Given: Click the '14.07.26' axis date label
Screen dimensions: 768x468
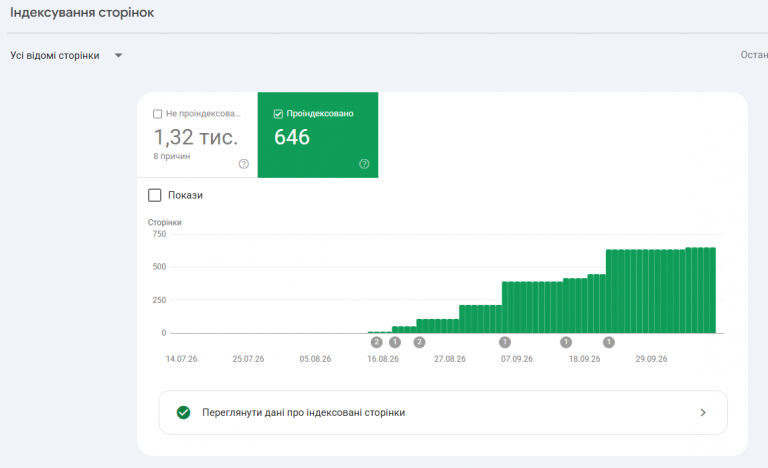Looking at the screenshot, I should pos(181,359).
